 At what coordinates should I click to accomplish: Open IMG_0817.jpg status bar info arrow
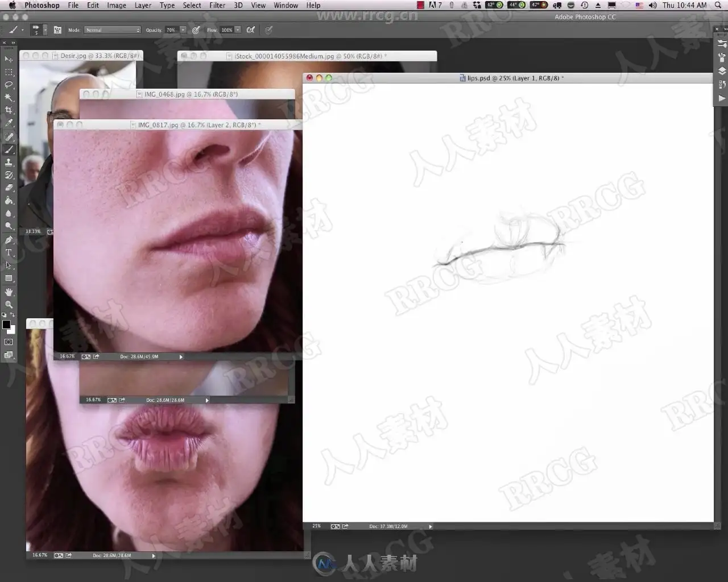point(181,357)
